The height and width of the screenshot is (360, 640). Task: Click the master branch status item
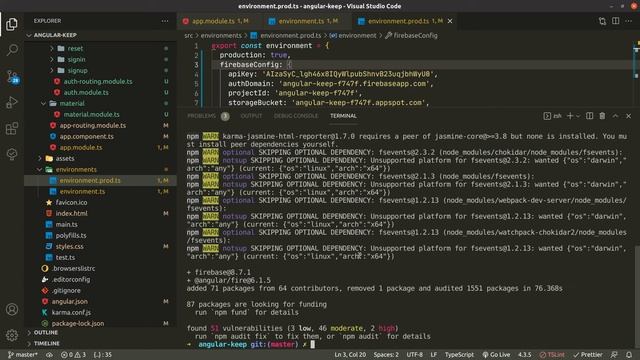23,355
